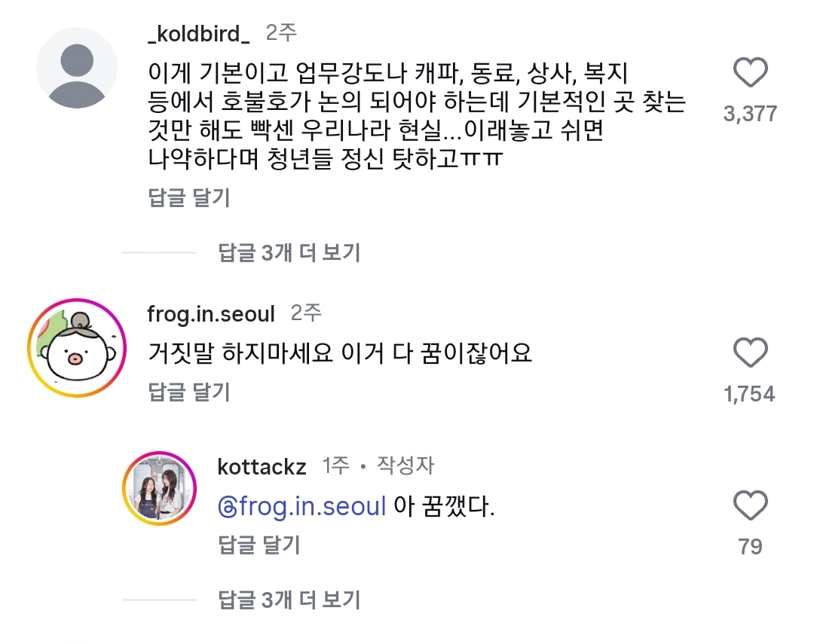The image size is (814, 644).
Task: View the 3,377 likes count
Action: click(749, 114)
